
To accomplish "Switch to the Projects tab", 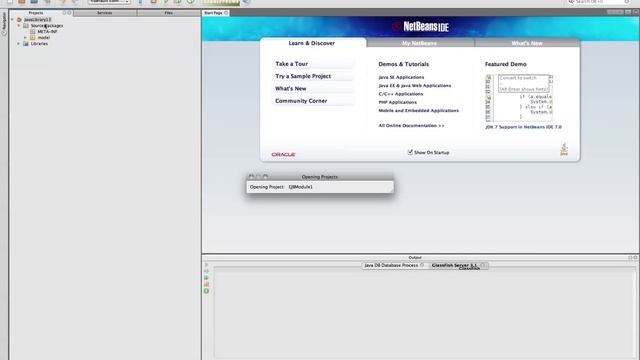I will click(36, 13).
